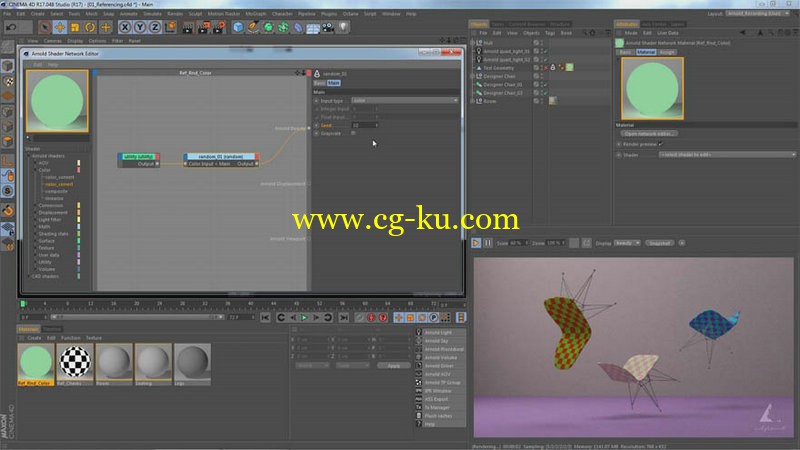Toggle Render preview checkbox
Viewport: 800px width, 450px height.
661,144
